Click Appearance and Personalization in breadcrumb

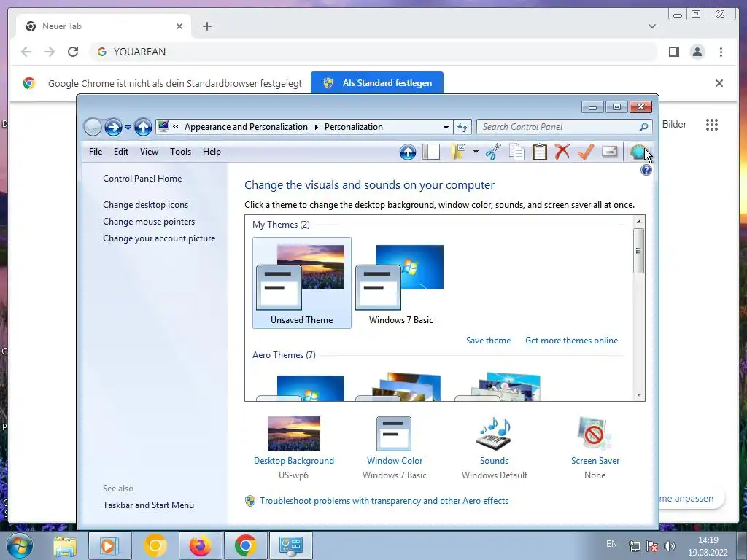click(246, 127)
